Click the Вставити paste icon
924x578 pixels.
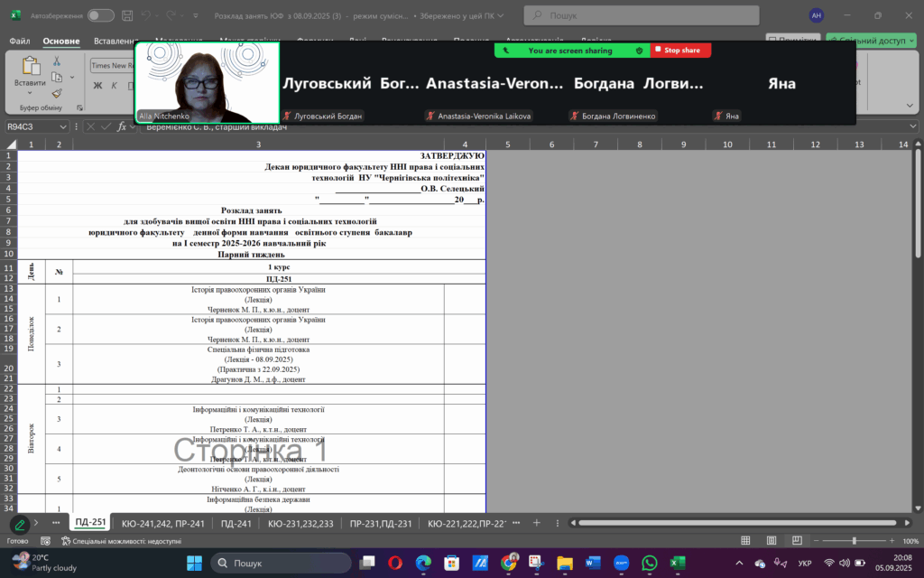coord(30,66)
